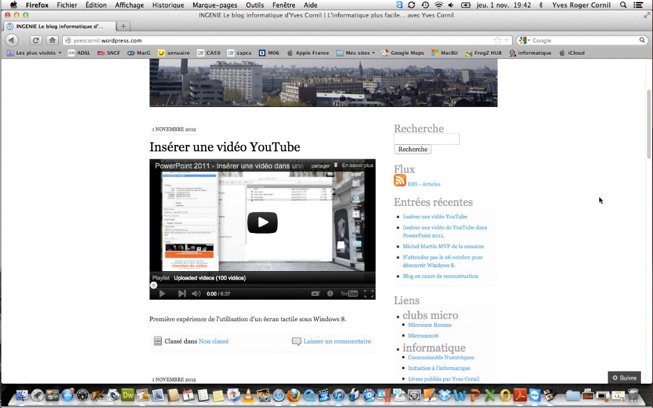Open the Firefox home page button
The image size is (653, 408).
pos(52,40)
